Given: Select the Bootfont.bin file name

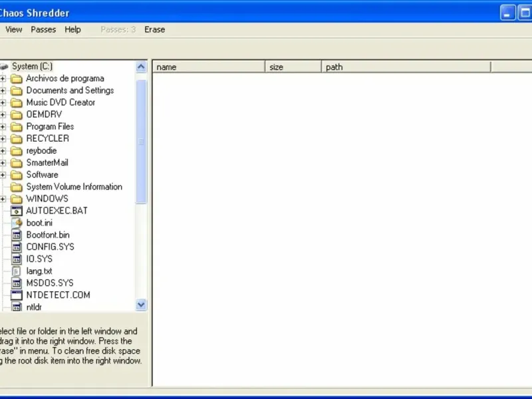Looking at the screenshot, I should tap(48, 235).
